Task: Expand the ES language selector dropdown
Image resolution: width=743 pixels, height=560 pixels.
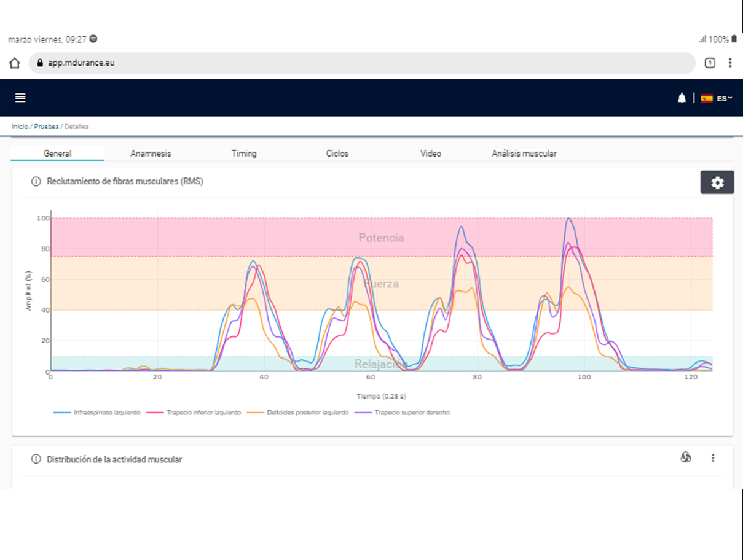Action: tap(718, 98)
